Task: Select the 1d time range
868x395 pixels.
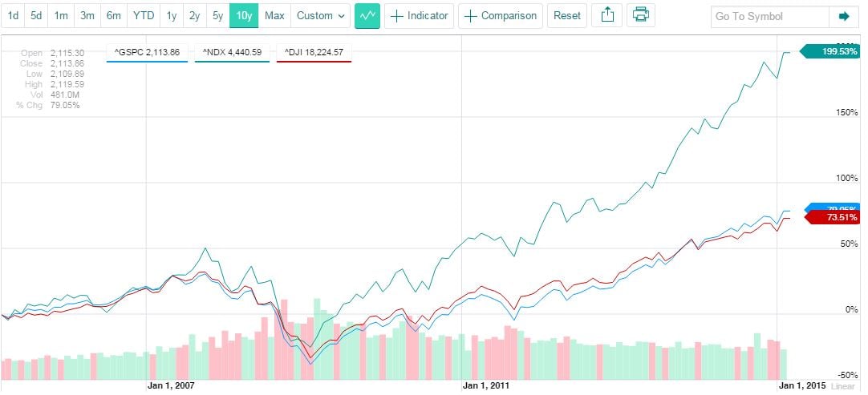Action: [14, 16]
